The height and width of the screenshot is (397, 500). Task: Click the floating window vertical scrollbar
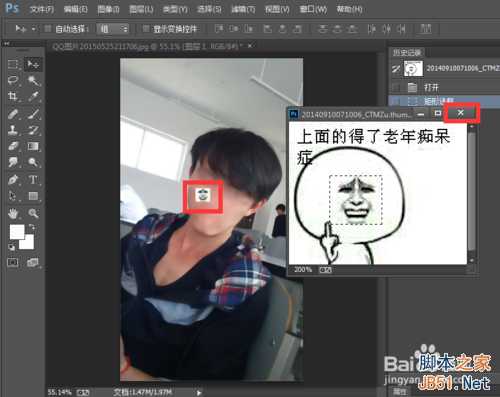[x=471, y=193]
